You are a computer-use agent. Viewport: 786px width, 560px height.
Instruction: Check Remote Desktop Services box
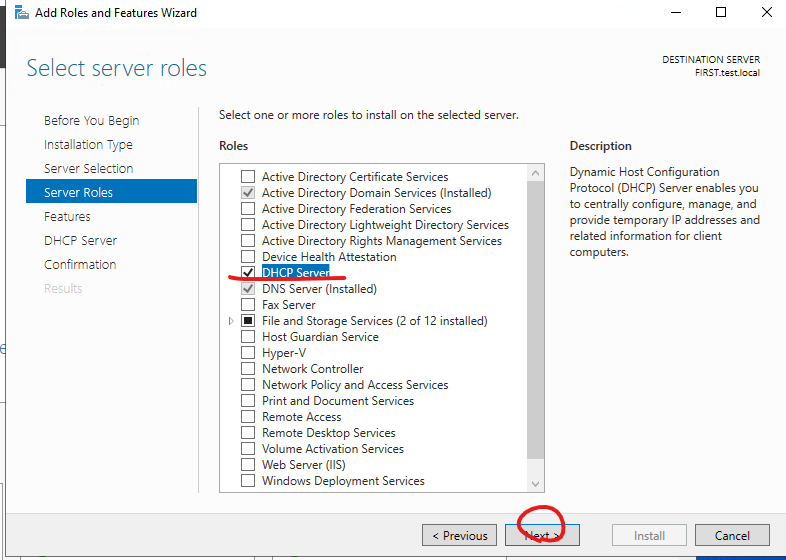pyautogui.click(x=248, y=433)
